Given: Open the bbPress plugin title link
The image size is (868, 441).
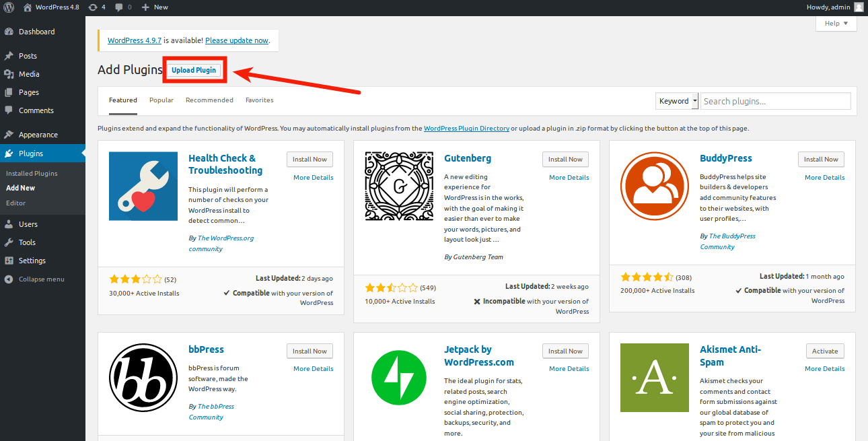Looking at the screenshot, I should pyautogui.click(x=206, y=350).
